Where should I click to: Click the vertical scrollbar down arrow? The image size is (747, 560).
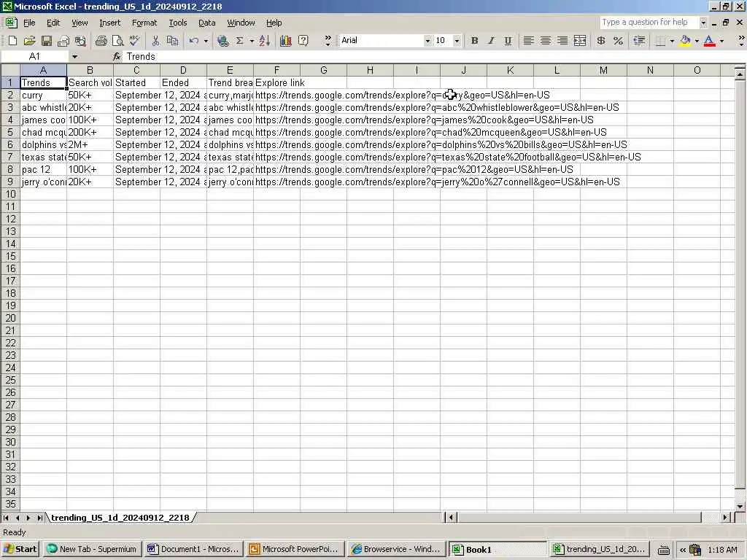pyautogui.click(x=740, y=507)
